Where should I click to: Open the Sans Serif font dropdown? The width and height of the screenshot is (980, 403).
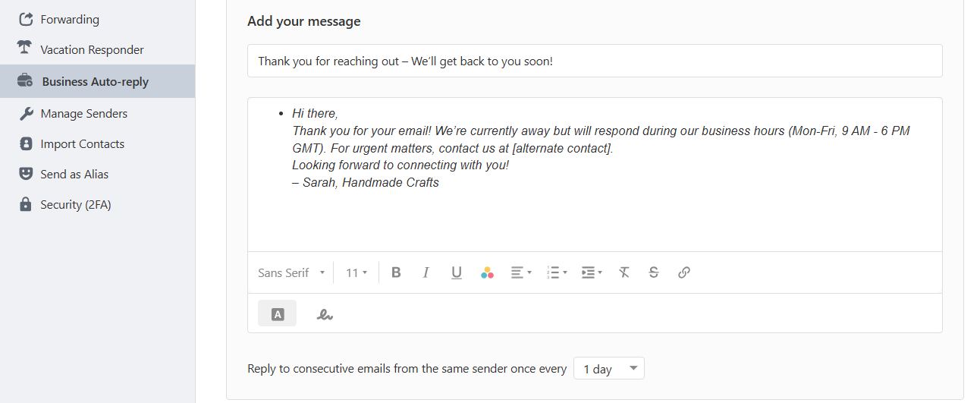click(x=291, y=272)
